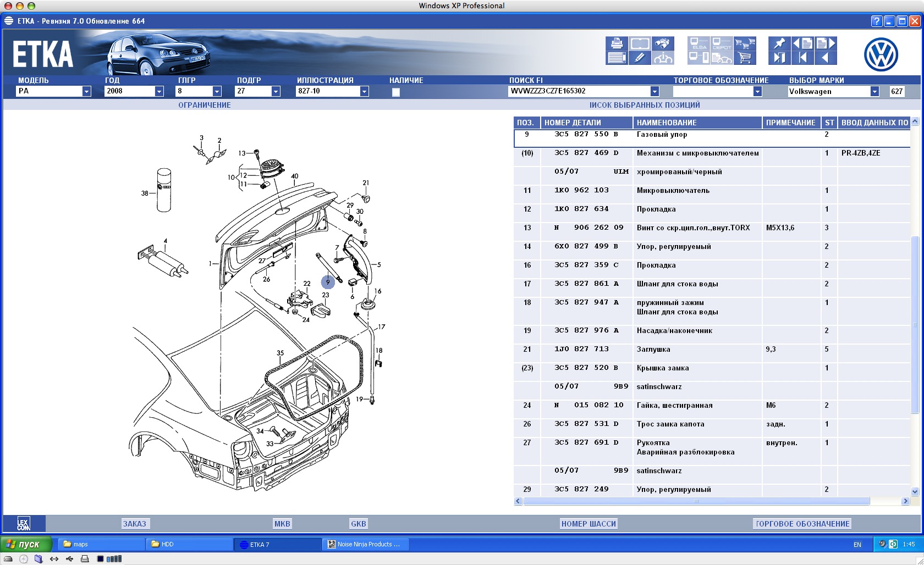The height and width of the screenshot is (565, 924).
Task: Select part 3C5 827 359 C row
Action: coord(586,265)
